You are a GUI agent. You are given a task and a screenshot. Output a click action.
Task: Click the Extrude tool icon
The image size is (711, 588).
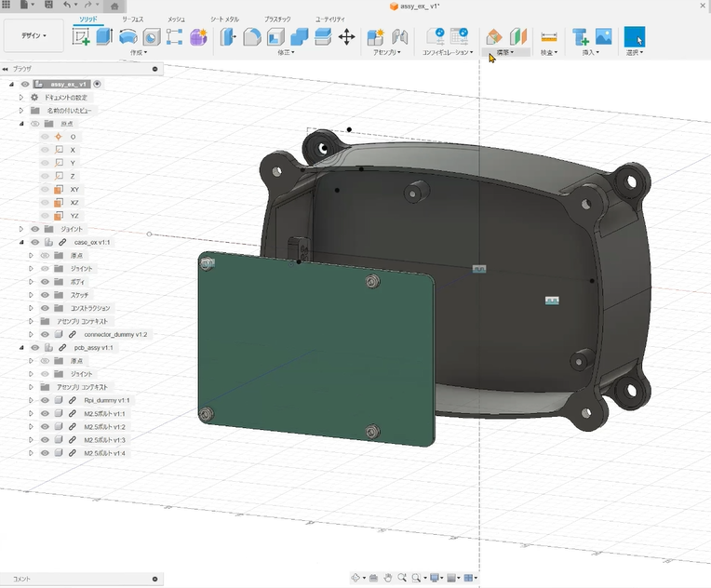click(x=104, y=37)
